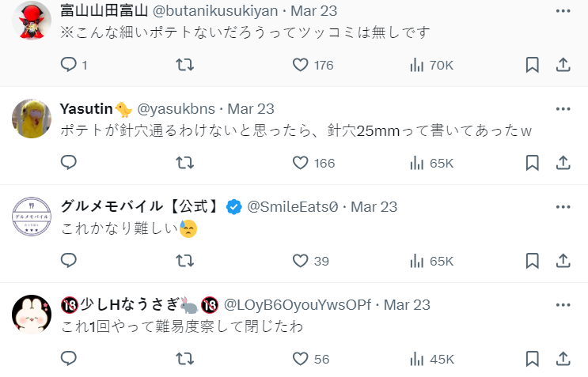Share Yasutin's tweet
Image resolution: width=588 pixels, height=377 pixels.
point(563,163)
